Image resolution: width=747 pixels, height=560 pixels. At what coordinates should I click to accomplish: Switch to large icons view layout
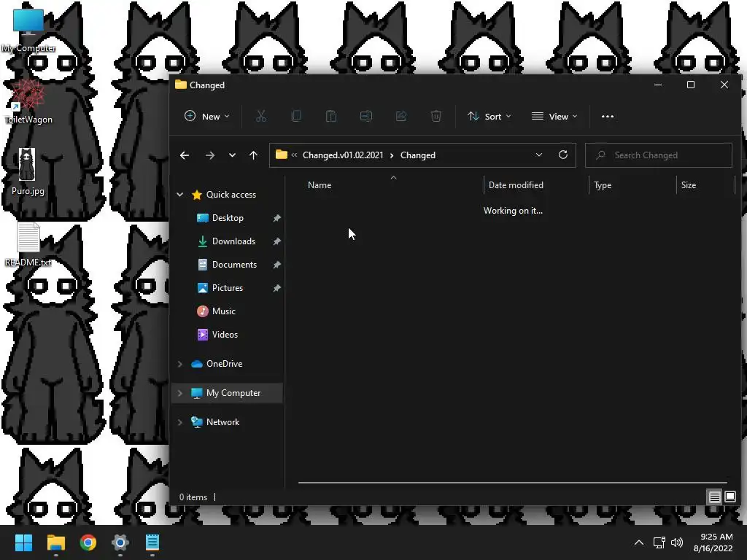coord(729,497)
